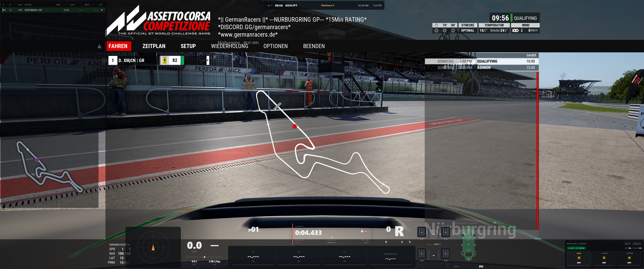Click the 30-minute forecast sun icon
The image size is (644, 269).
tap(453, 31)
